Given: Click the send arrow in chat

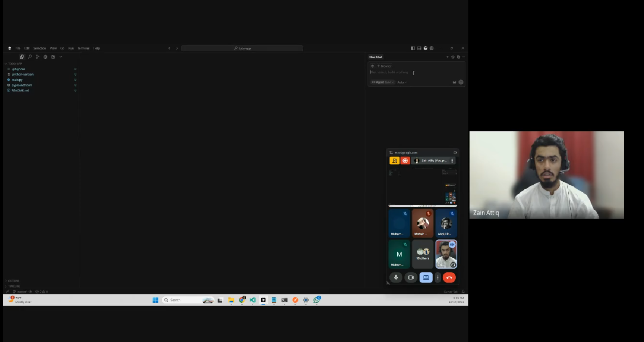Looking at the screenshot, I should [461, 82].
